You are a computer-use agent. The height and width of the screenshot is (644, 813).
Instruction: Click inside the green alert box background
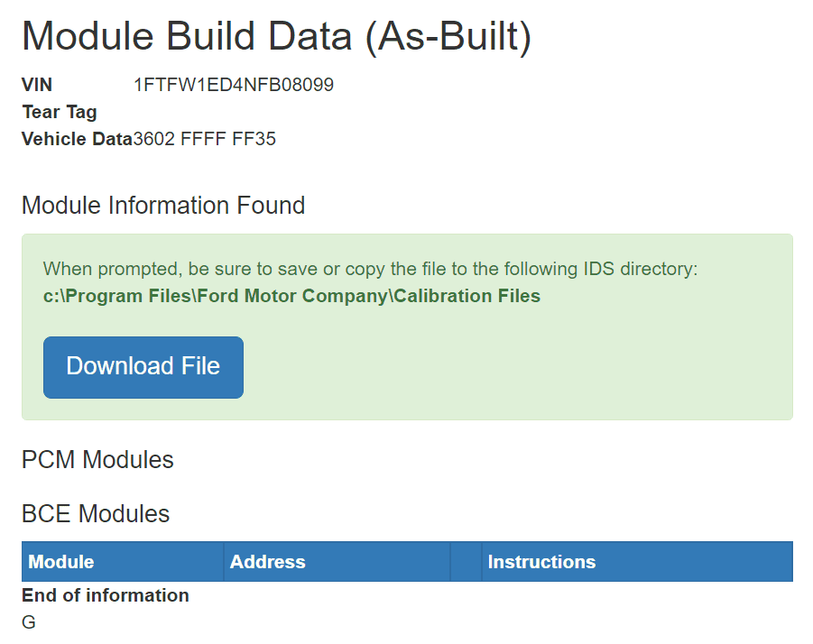point(541,370)
